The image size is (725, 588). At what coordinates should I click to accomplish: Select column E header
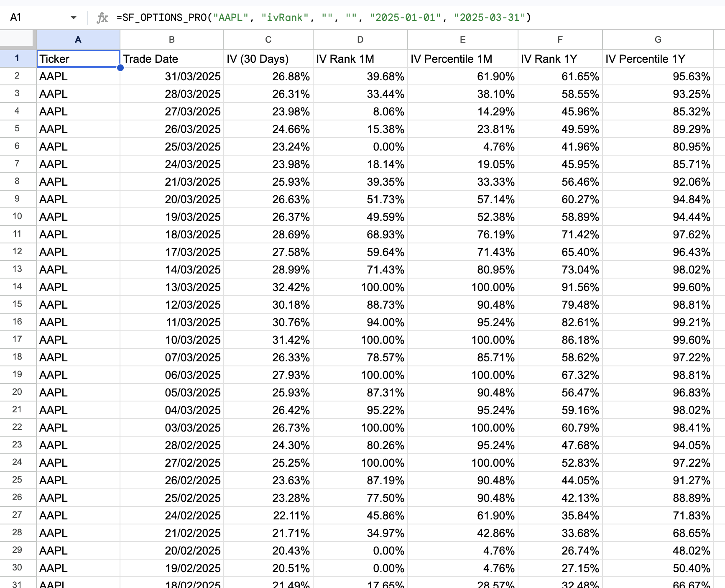pyautogui.click(x=463, y=40)
